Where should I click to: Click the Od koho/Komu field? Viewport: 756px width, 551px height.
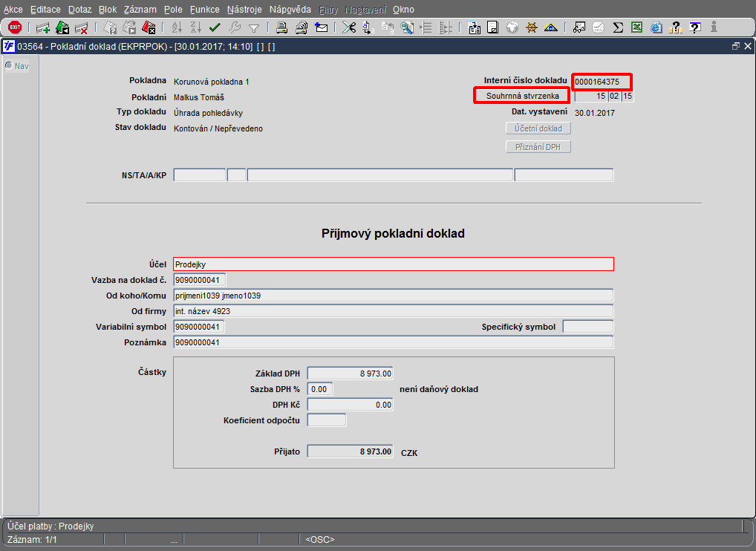394,296
